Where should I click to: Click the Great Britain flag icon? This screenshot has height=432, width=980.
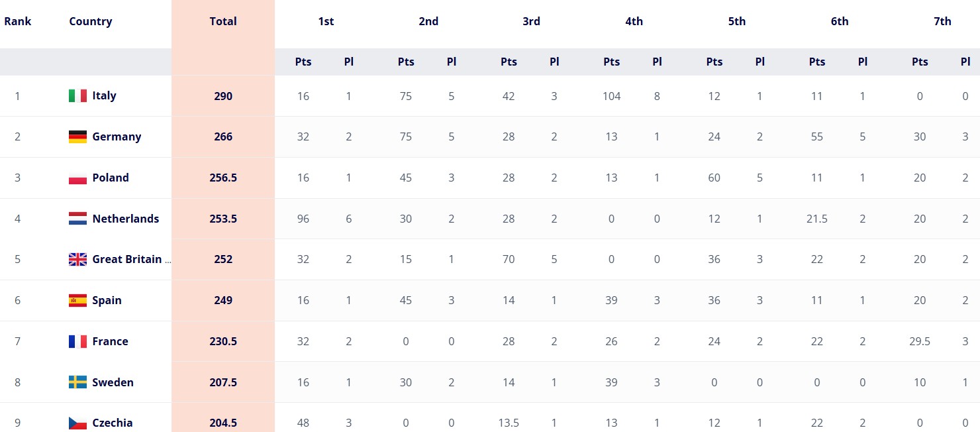pyautogui.click(x=77, y=260)
